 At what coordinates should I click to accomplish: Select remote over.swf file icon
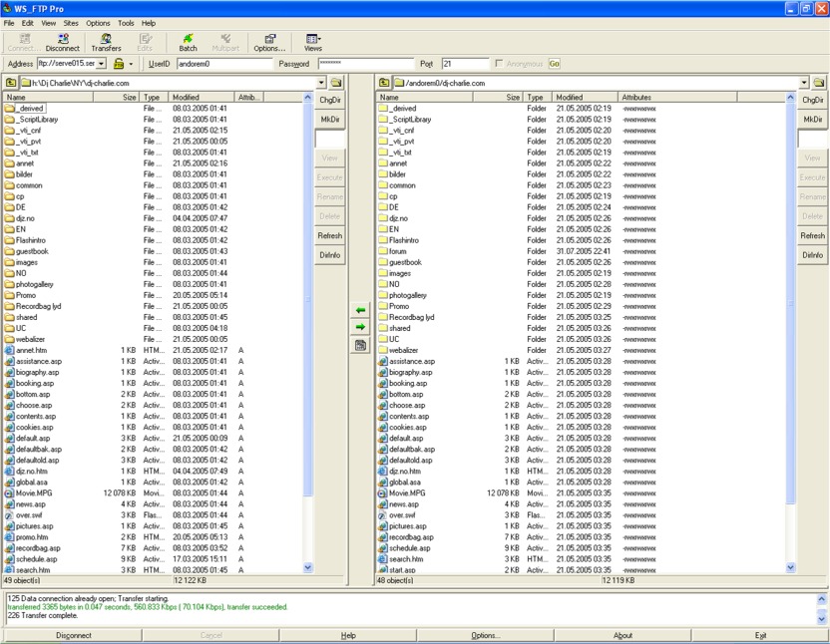[x=382, y=515]
